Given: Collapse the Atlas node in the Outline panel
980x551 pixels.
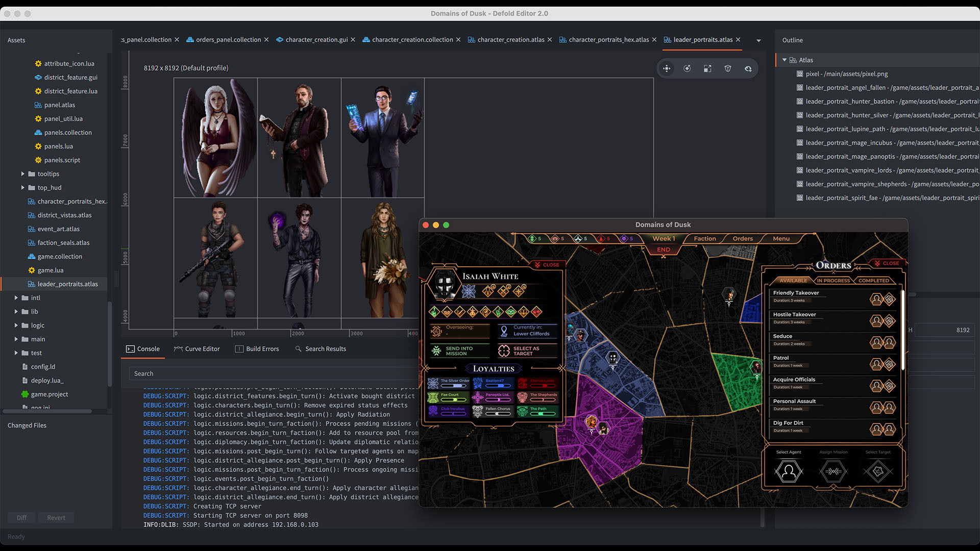Looking at the screenshot, I should (785, 60).
